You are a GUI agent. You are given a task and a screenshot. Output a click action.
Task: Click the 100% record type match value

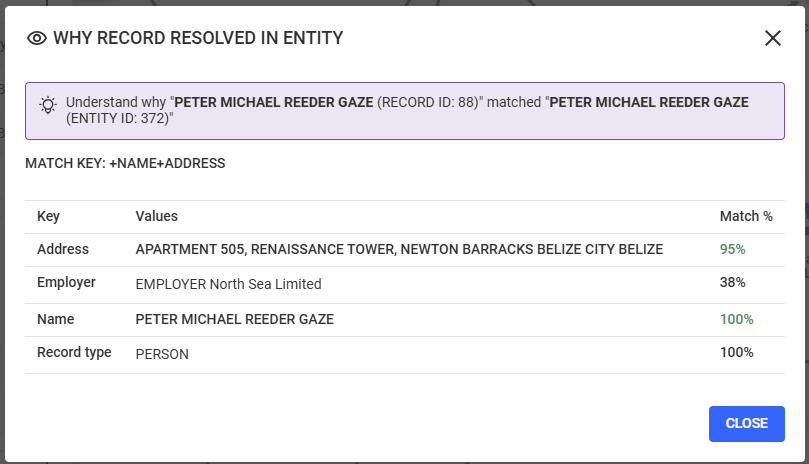[737, 353]
